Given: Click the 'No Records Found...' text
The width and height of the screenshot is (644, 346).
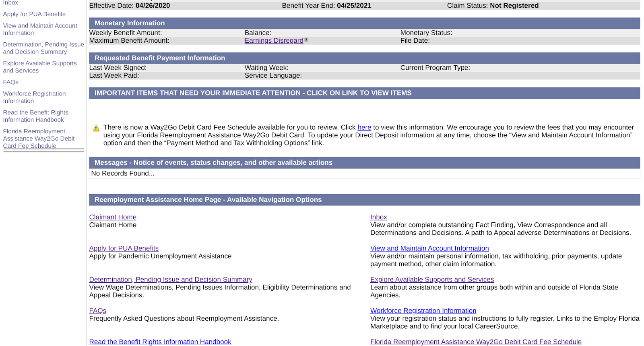Looking at the screenshot, I should [x=123, y=174].
